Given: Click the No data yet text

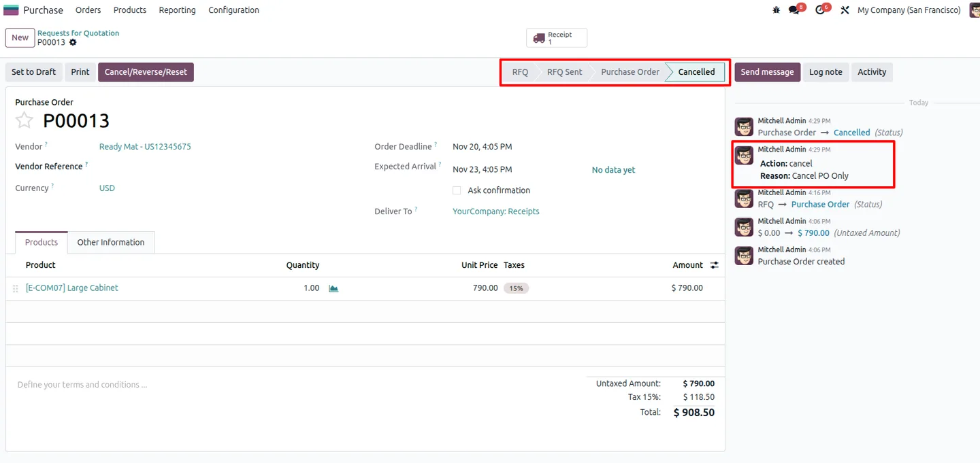Looking at the screenshot, I should point(613,170).
